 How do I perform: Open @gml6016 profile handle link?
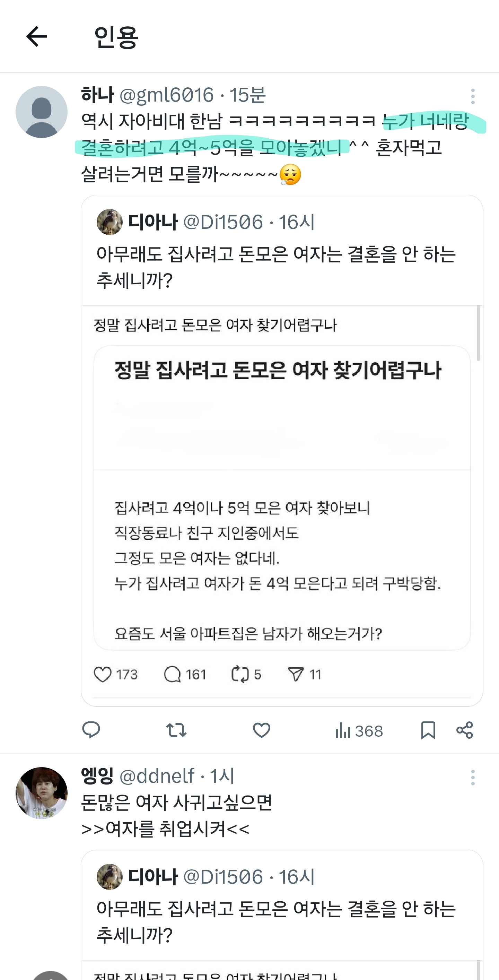pos(166,95)
